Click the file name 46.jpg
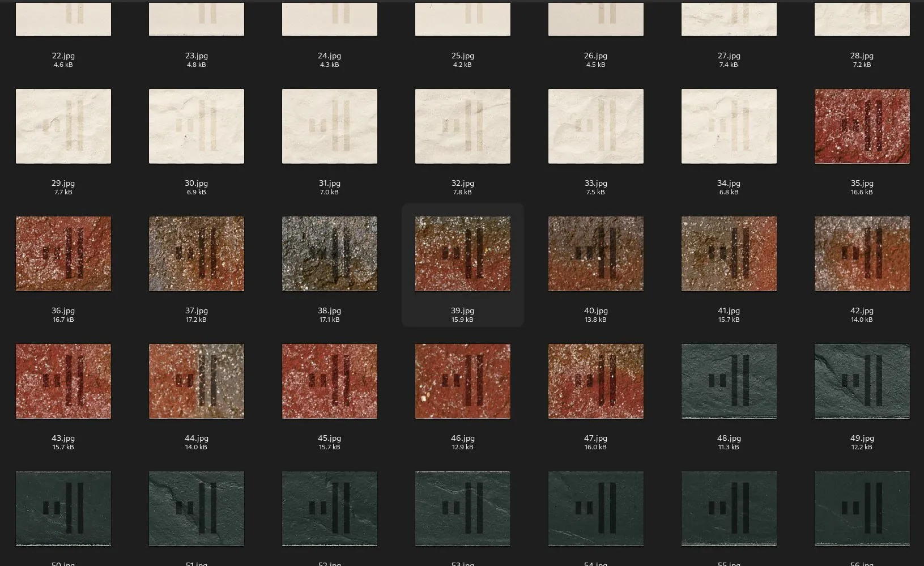The height and width of the screenshot is (566, 924). pyautogui.click(x=463, y=438)
